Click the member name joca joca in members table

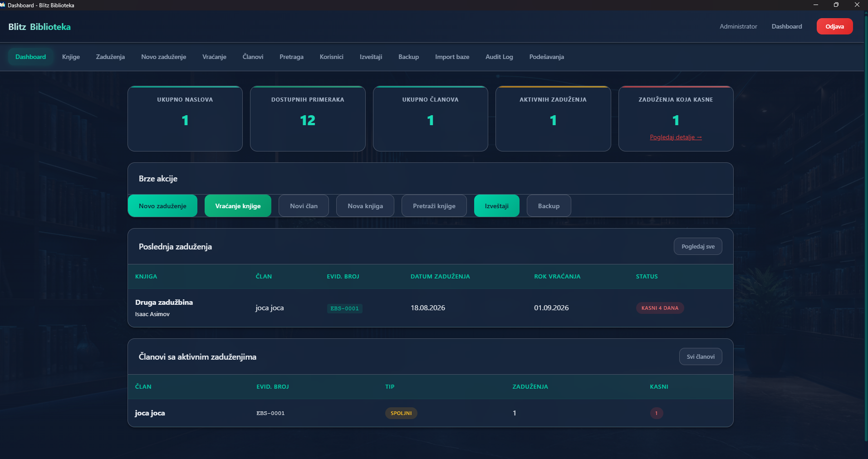coord(150,413)
